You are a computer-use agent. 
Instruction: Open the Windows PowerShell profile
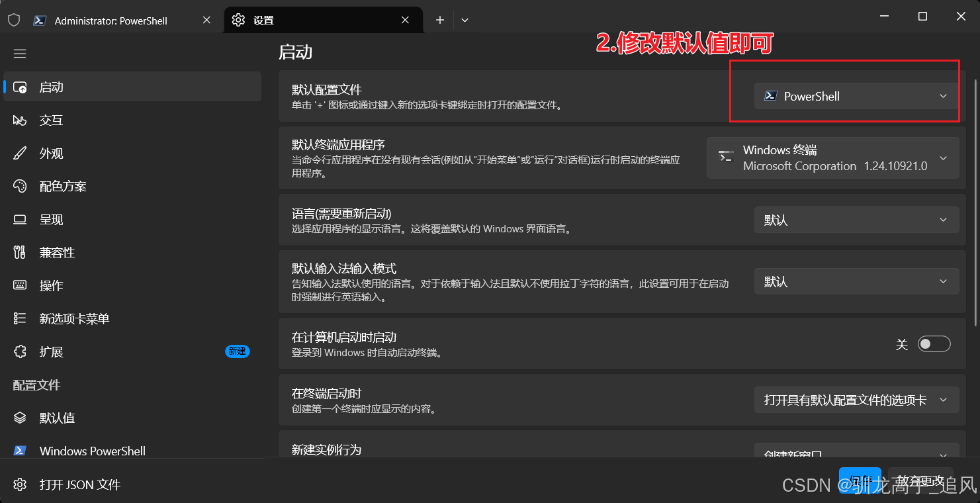click(x=132, y=451)
